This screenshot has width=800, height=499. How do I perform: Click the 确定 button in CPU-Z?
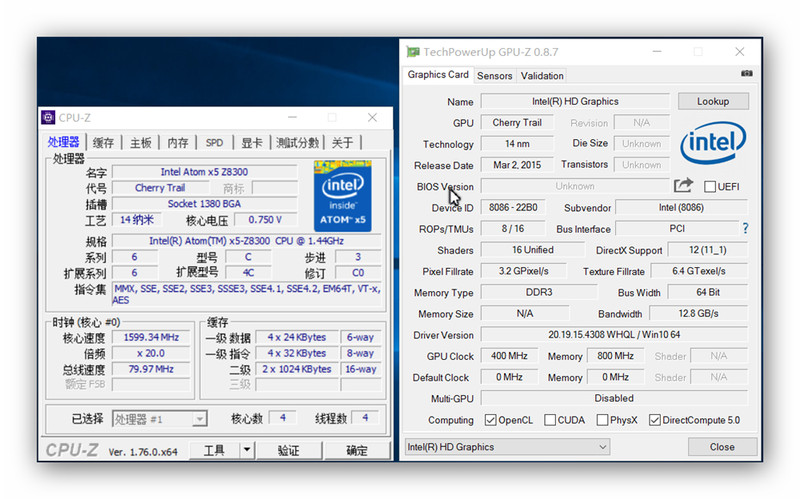point(357,450)
